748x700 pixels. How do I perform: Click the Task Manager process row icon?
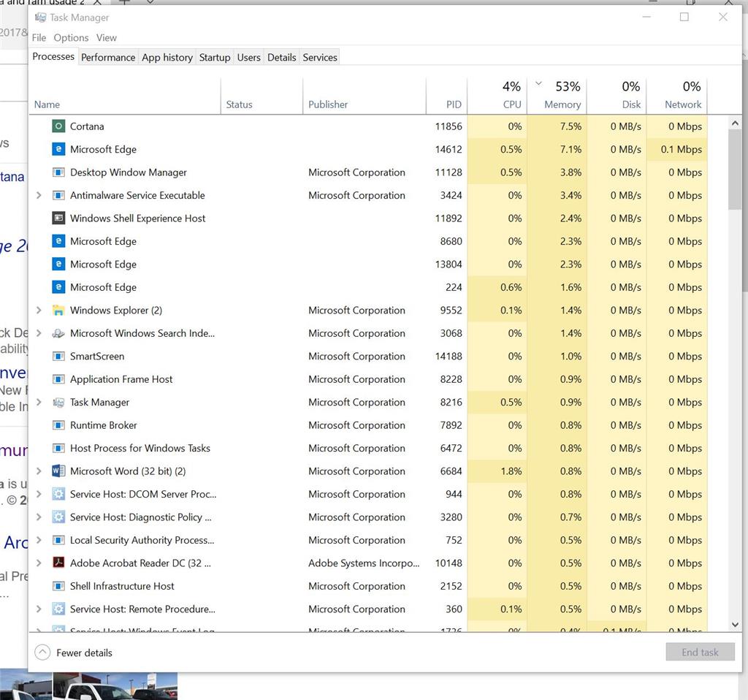58,403
